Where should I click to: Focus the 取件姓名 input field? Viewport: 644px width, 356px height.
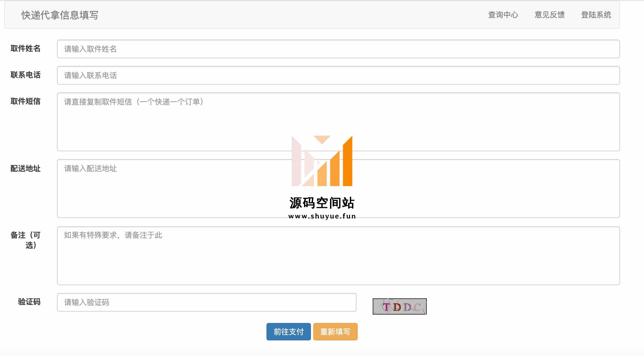pyautogui.click(x=338, y=49)
